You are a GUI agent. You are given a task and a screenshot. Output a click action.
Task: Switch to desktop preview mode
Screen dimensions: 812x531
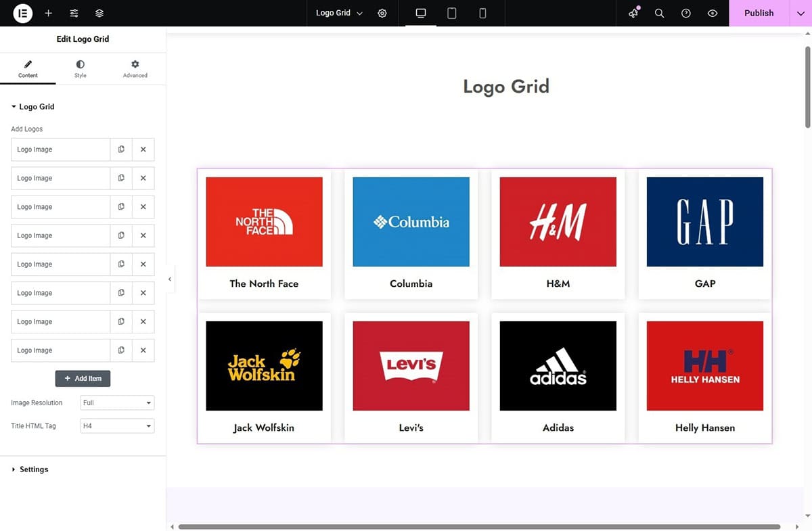click(421, 13)
